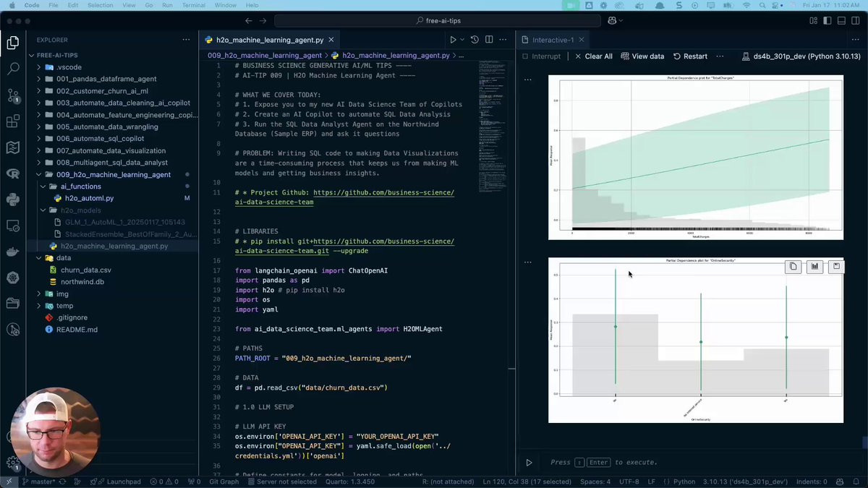The image size is (868, 488).
Task: Click Remote window indicator in status bar
Action: 9,481
